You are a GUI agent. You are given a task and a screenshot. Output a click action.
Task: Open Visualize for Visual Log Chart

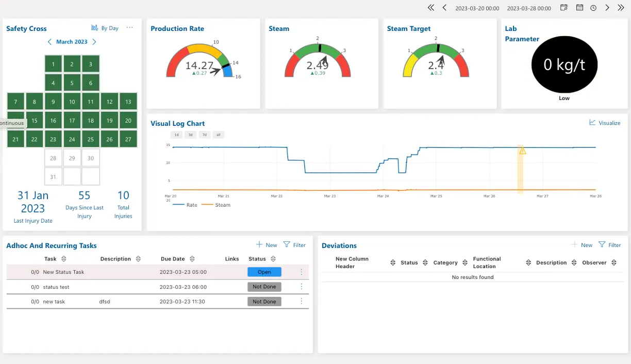(605, 123)
